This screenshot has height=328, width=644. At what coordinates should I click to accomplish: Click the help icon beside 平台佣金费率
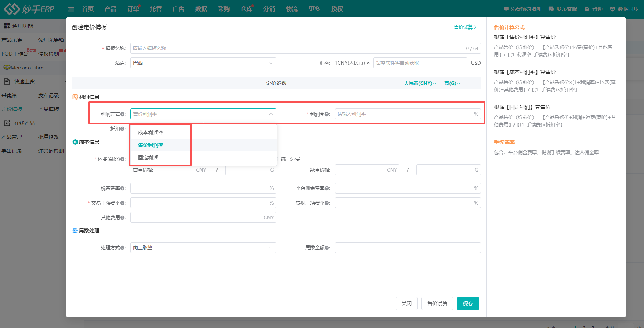pos(327,188)
